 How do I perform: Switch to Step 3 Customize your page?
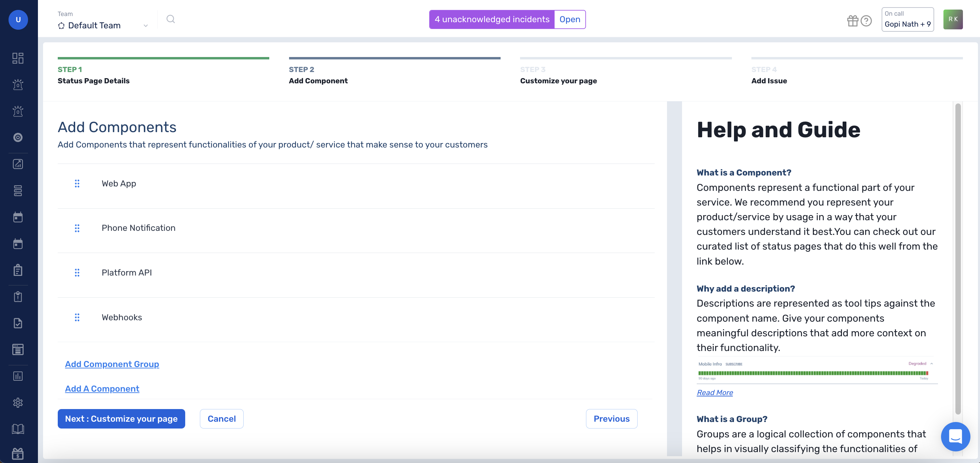(x=558, y=81)
